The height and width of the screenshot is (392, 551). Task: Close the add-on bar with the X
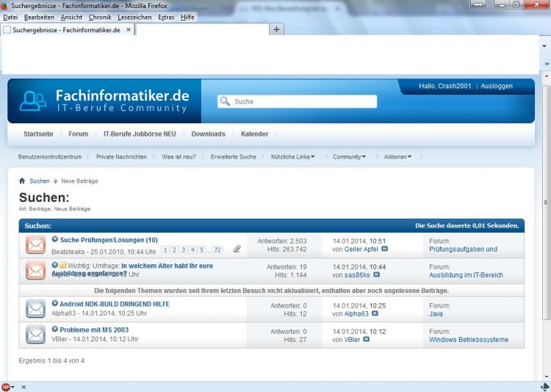(x=24, y=387)
